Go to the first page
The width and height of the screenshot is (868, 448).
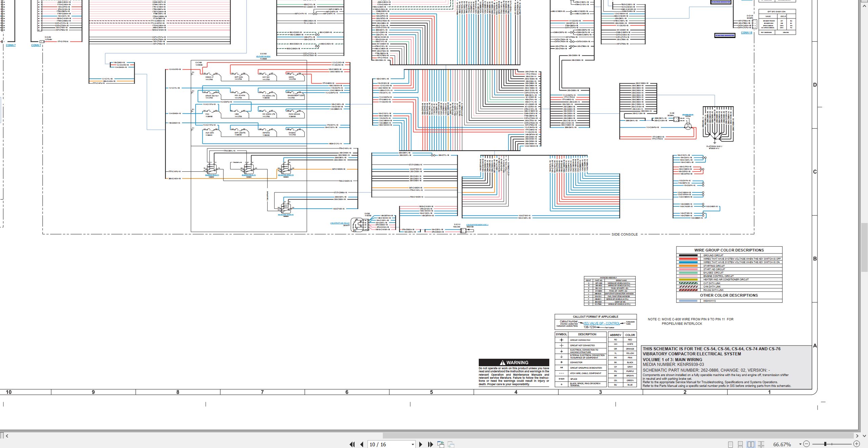tap(352, 444)
